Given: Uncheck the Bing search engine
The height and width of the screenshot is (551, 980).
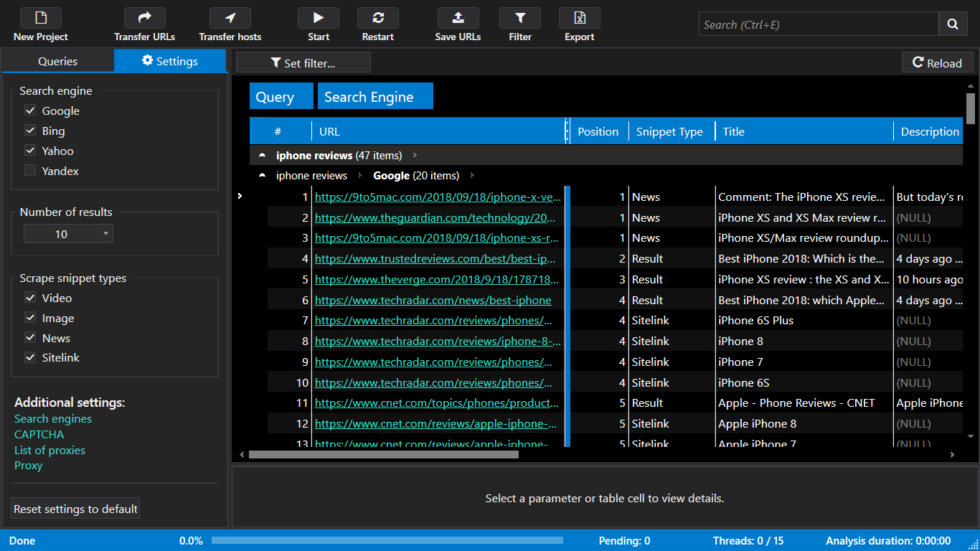Looking at the screenshot, I should [30, 131].
